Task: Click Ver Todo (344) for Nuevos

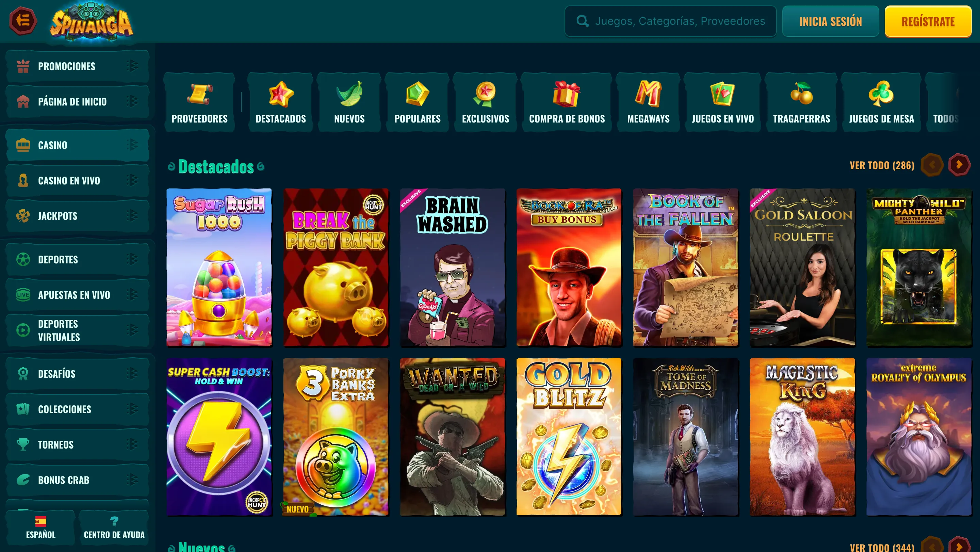Action: (882, 547)
